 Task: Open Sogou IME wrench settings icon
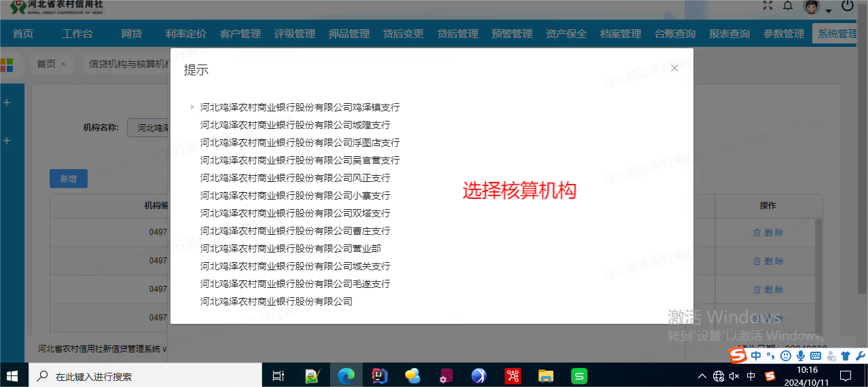tap(860, 355)
